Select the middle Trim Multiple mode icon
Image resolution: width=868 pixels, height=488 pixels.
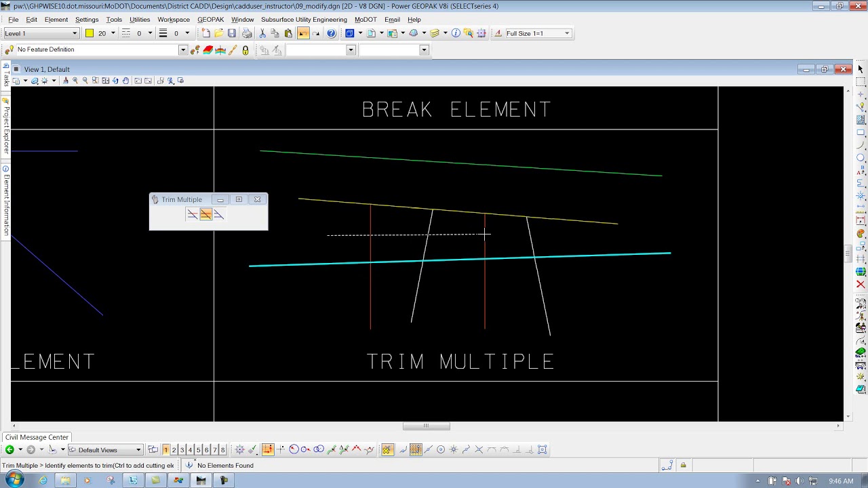[x=205, y=214]
